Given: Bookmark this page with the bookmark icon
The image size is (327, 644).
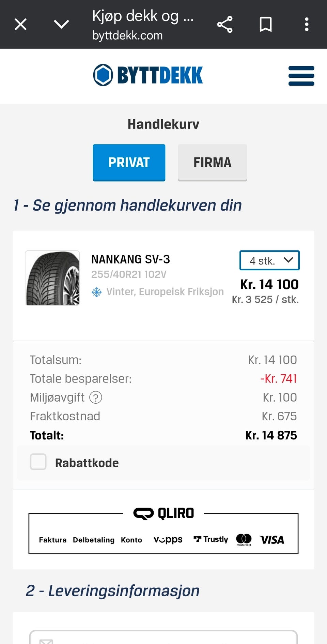Looking at the screenshot, I should tap(266, 24).
